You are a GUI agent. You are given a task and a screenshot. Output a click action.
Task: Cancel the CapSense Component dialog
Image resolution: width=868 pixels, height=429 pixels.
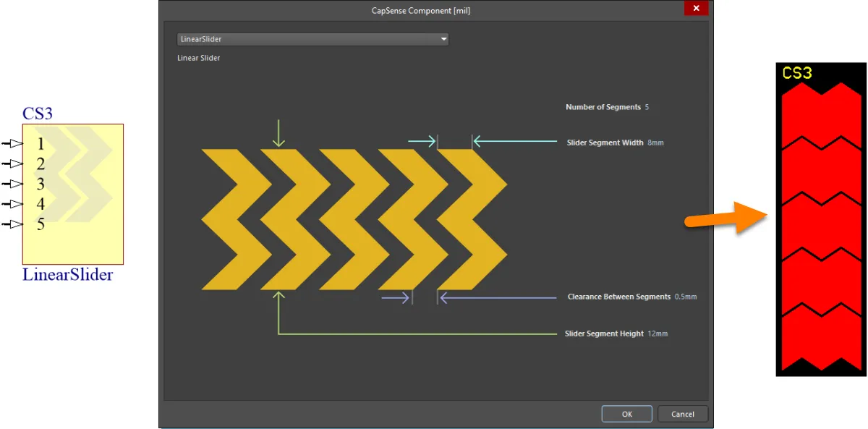(x=683, y=414)
